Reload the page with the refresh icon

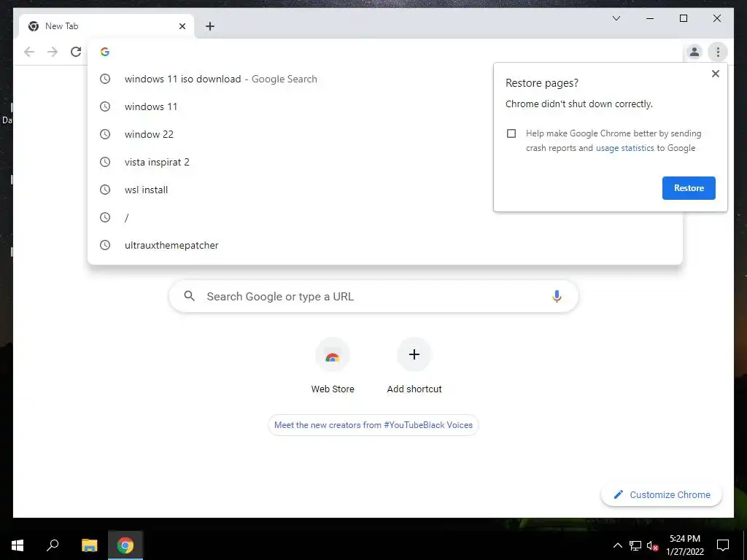76,52
